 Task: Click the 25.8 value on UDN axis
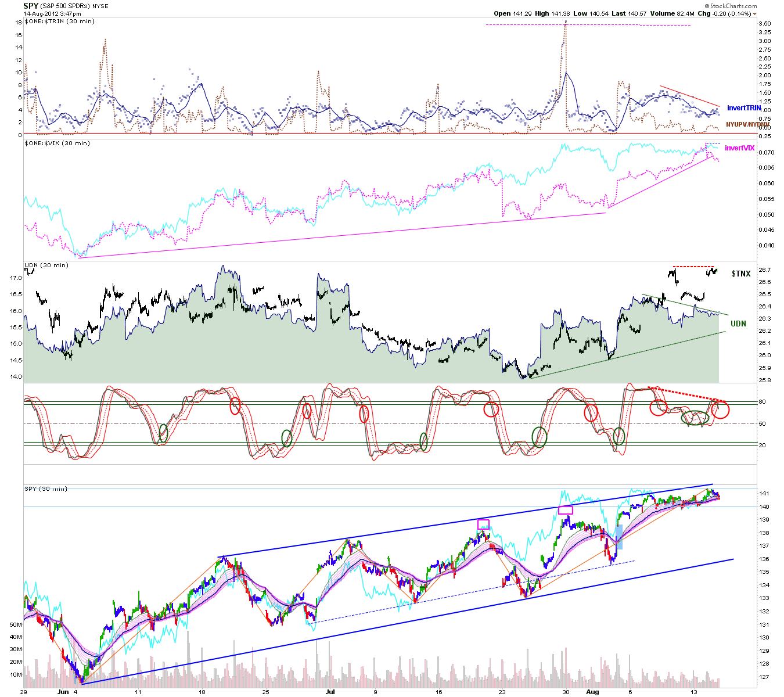click(x=764, y=380)
